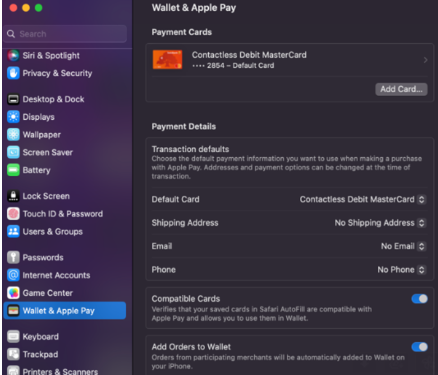Click the "Payment Cards" heading
Image resolution: width=438 pixels, height=375 pixels.
pos(182,32)
